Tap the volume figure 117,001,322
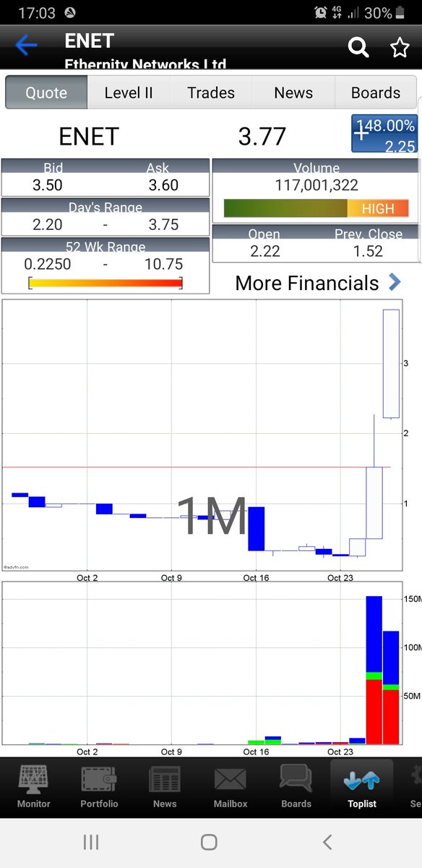Screen dimensions: 422x868 pos(316,185)
